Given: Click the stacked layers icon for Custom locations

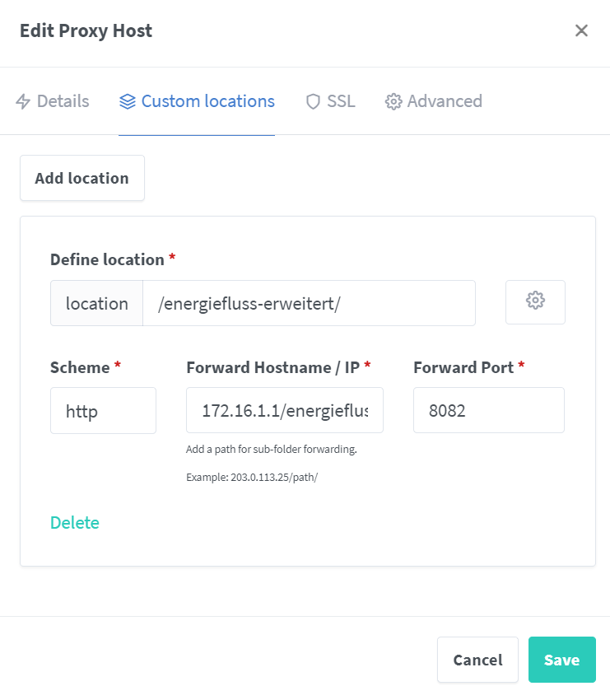Looking at the screenshot, I should (127, 101).
